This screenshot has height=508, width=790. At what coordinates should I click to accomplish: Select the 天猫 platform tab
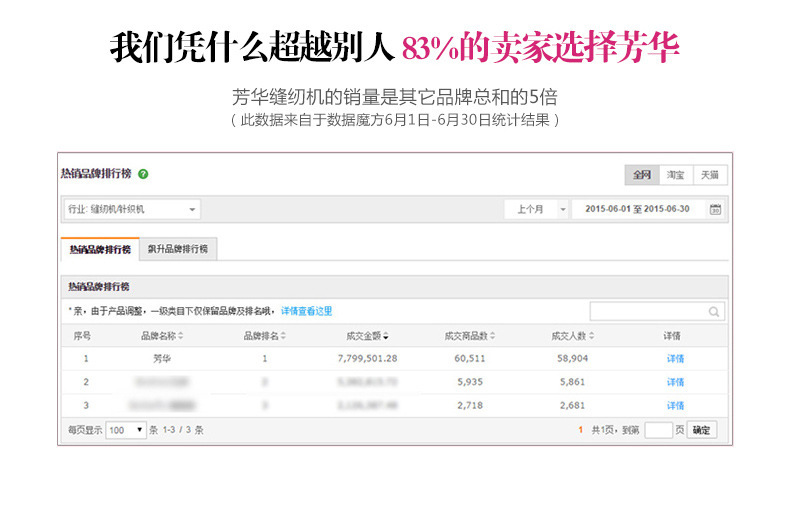(709, 175)
